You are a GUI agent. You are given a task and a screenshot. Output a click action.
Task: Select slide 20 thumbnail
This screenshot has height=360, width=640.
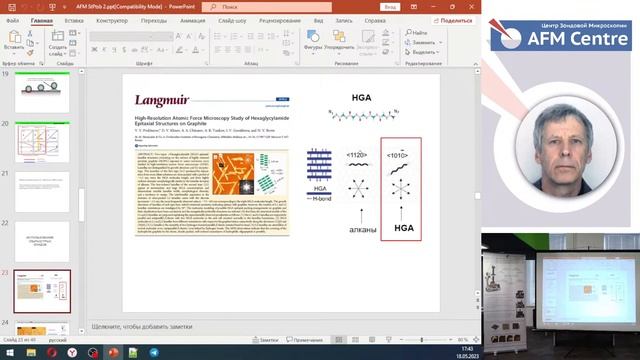(42, 142)
